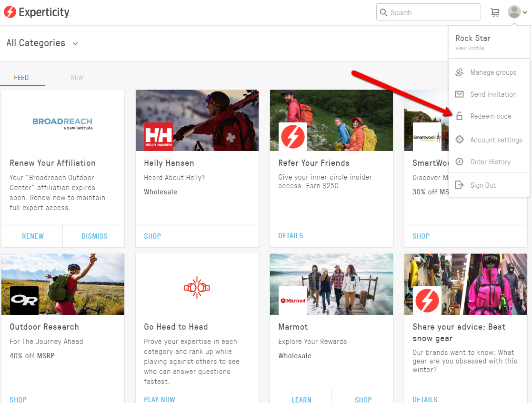Click SHOP on the Helly Hansen card
This screenshot has width=532, height=403.
pos(152,236)
